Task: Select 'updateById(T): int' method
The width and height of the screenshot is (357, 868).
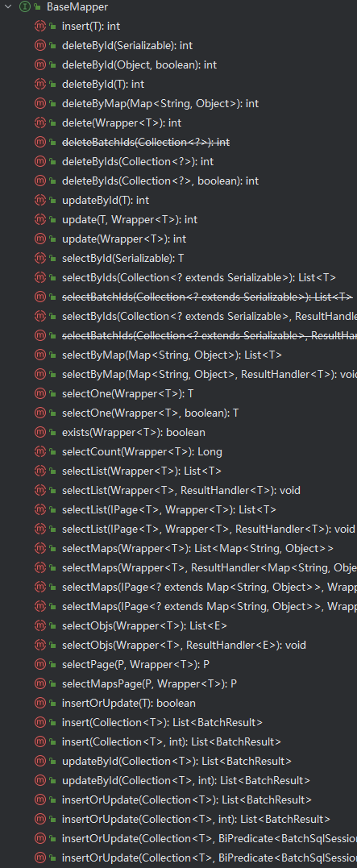Action: pos(105,201)
